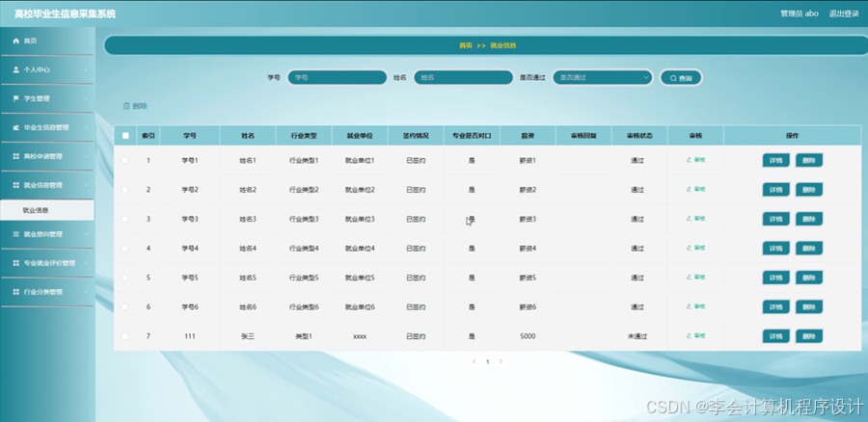Click the home icon beside 首页 in sidebar
The width and height of the screenshot is (868, 422).
point(15,40)
